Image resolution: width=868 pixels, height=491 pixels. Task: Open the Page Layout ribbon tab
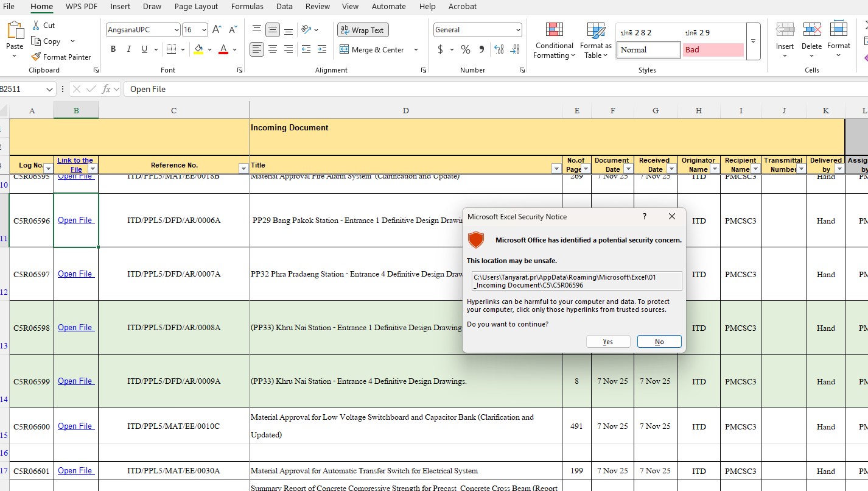[196, 7]
